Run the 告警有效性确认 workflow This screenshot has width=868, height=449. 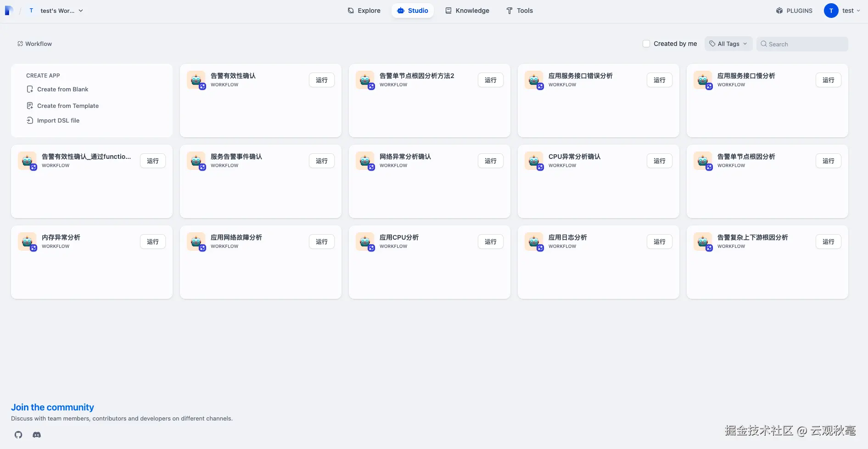(322, 80)
